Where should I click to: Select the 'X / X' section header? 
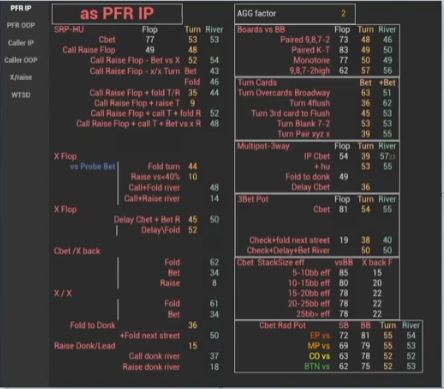[x=63, y=293]
